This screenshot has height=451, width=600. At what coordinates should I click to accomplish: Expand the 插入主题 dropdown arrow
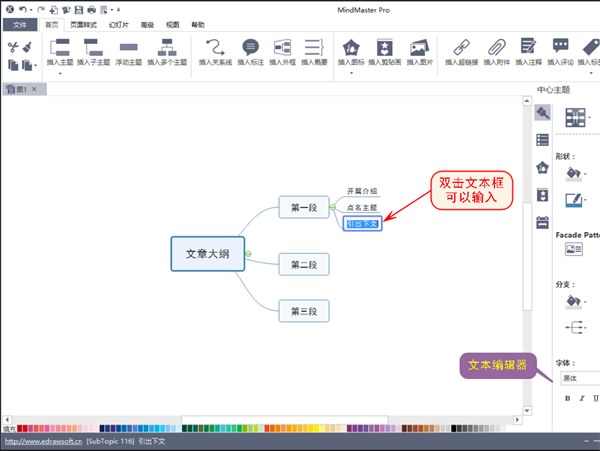coord(60,73)
